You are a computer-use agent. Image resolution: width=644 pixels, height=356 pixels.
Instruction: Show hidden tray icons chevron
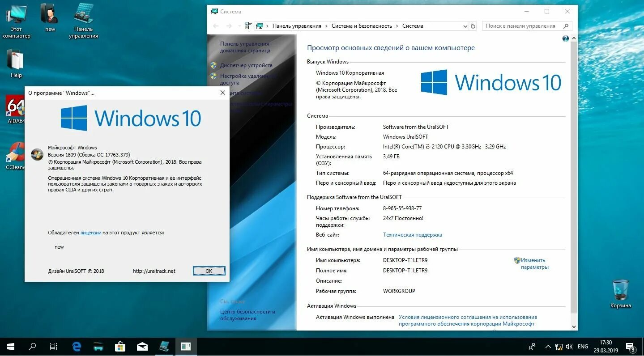click(548, 347)
